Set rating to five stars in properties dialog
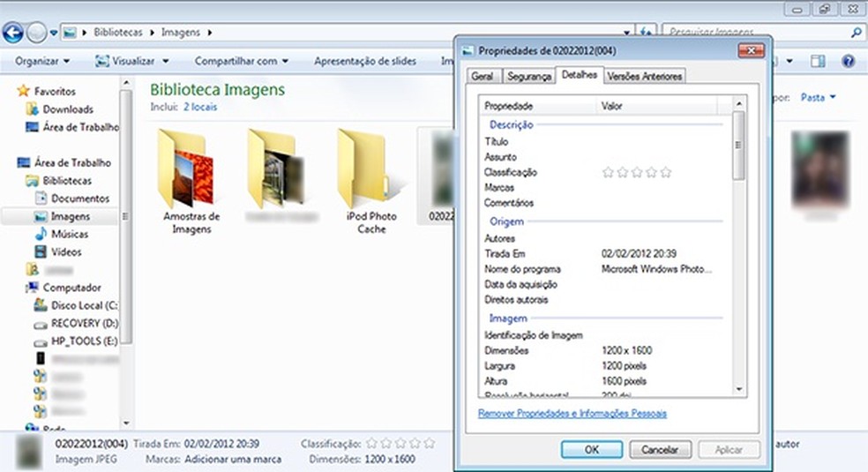The height and width of the screenshot is (472, 868). pos(666,173)
